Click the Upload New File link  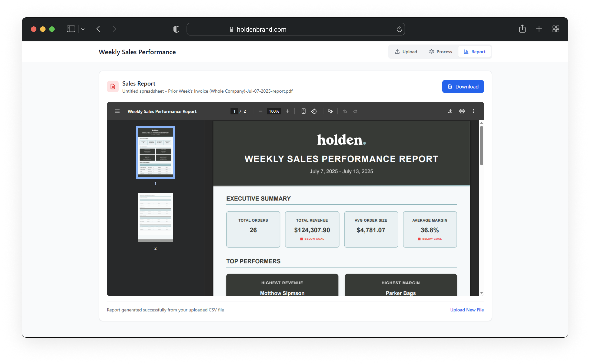click(467, 310)
